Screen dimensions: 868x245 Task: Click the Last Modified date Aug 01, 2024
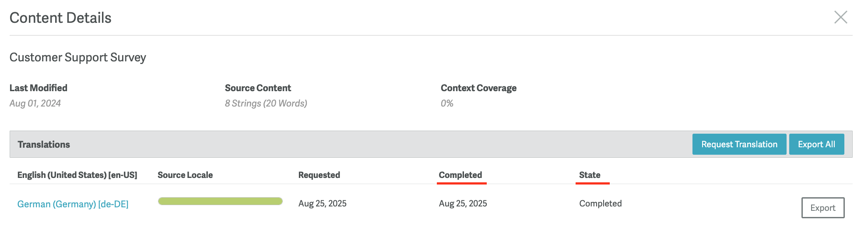pyautogui.click(x=35, y=103)
